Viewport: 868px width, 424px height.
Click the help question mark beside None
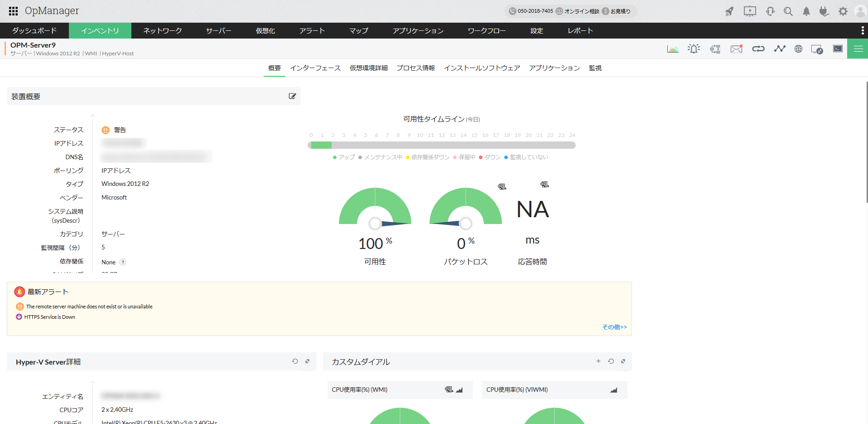pos(123,262)
